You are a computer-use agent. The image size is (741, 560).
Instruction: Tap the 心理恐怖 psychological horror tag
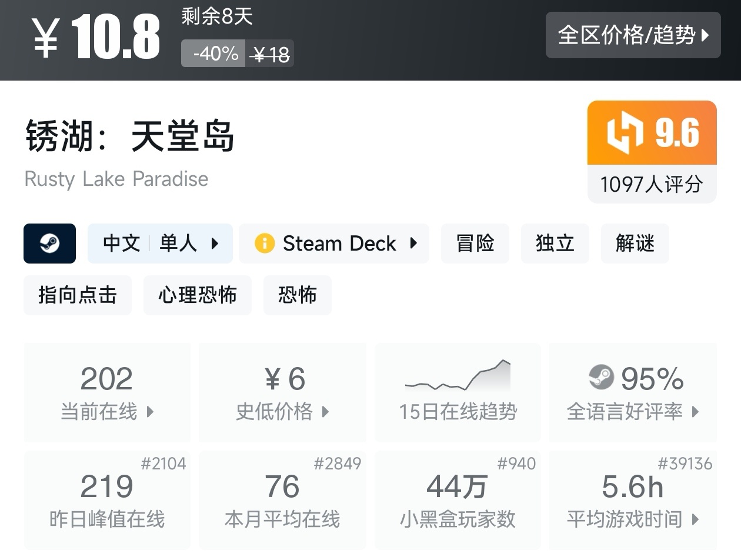[198, 295]
